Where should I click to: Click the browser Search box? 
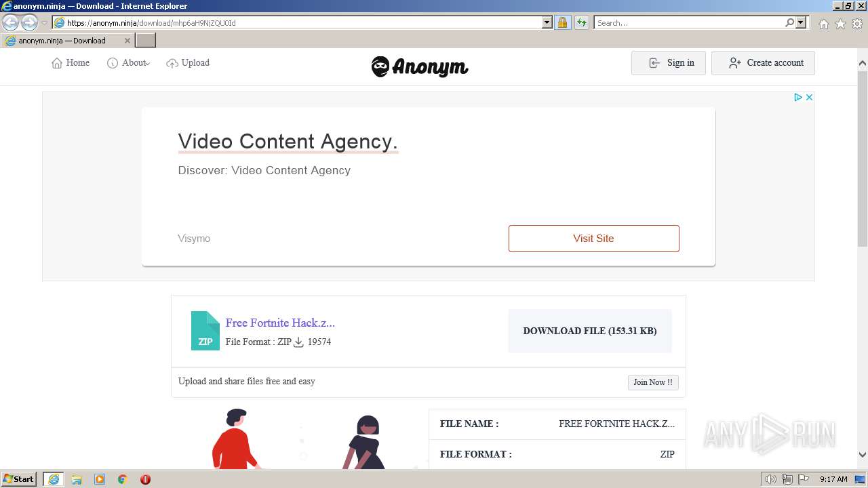click(689, 23)
